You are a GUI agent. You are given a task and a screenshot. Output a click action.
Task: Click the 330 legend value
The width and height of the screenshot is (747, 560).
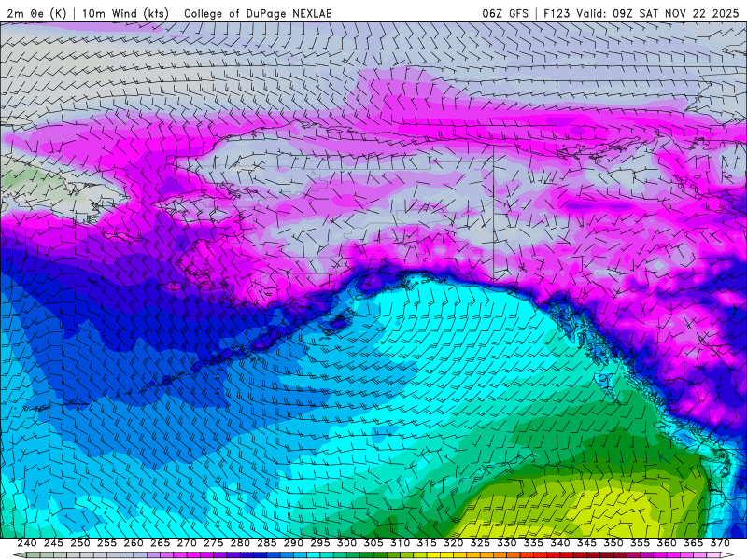coord(507,543)
